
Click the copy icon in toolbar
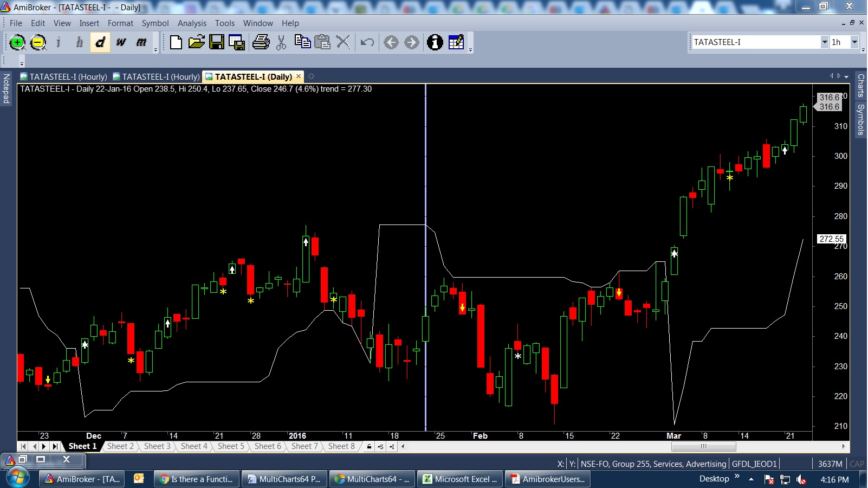point(302,42)
